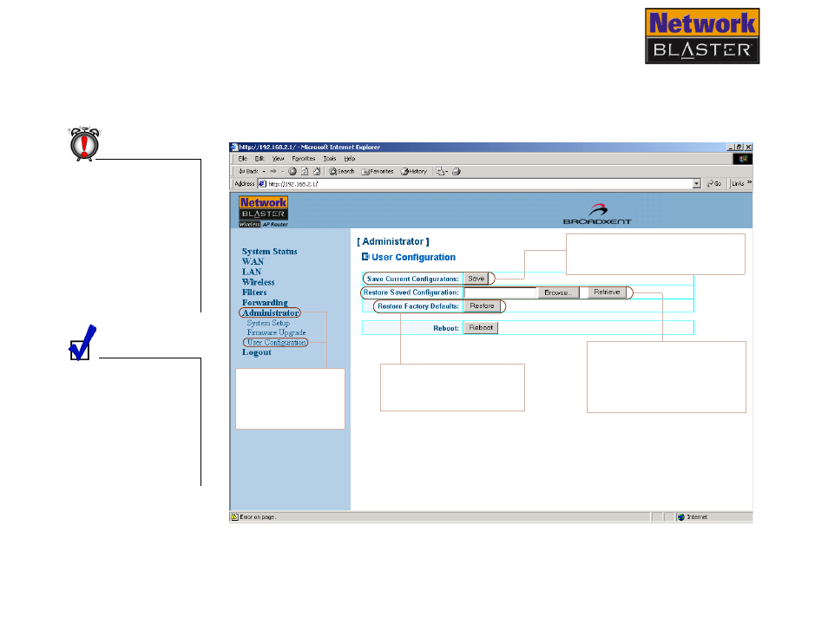The width and height of the screenshot is (828, 644).
Task: Open the System Setup sub-link
Action: pyautogui.click(x=268, y=323)
